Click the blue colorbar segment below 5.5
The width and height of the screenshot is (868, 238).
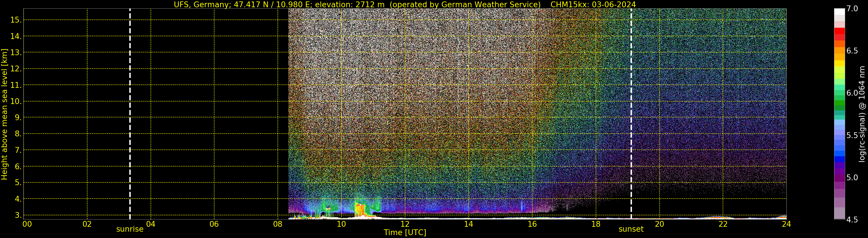click(839, 159)
